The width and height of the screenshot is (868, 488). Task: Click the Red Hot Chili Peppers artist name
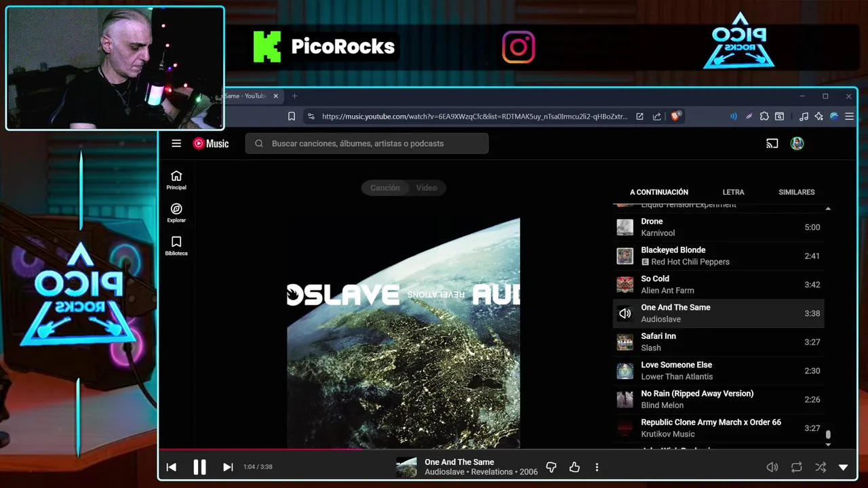point(690,262)
